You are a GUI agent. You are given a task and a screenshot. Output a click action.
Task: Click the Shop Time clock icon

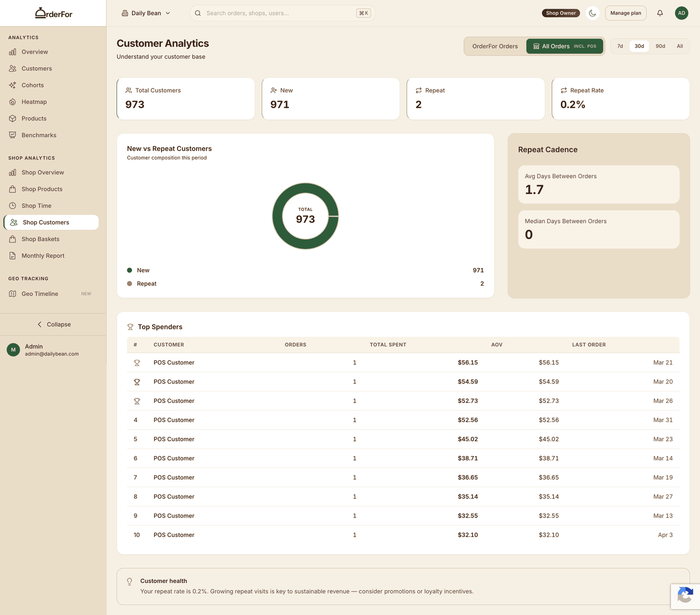tap(12, 205)
